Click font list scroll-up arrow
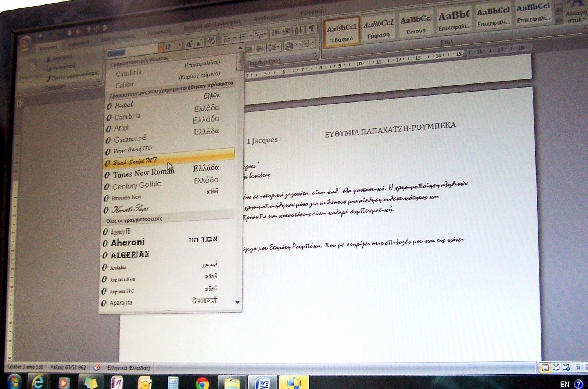The height and width of the screenshot is (389, 588). click(x=240, y=48)
